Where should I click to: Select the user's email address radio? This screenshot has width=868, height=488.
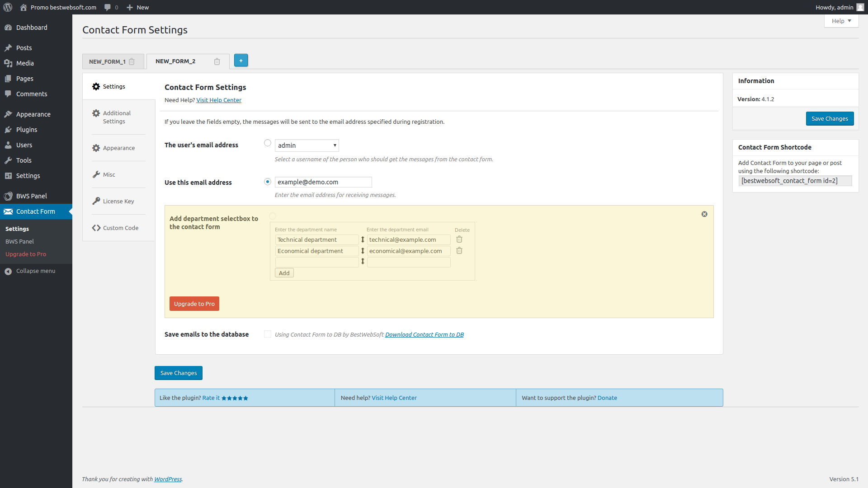pyautogui.click(x=268, y=143)
